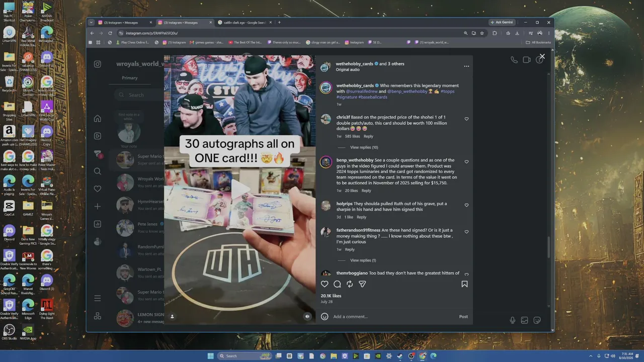The height and width of the screenshot is (362, 644).
Task: Close the Instagram post overlay
Action: [x=542, y=57]
